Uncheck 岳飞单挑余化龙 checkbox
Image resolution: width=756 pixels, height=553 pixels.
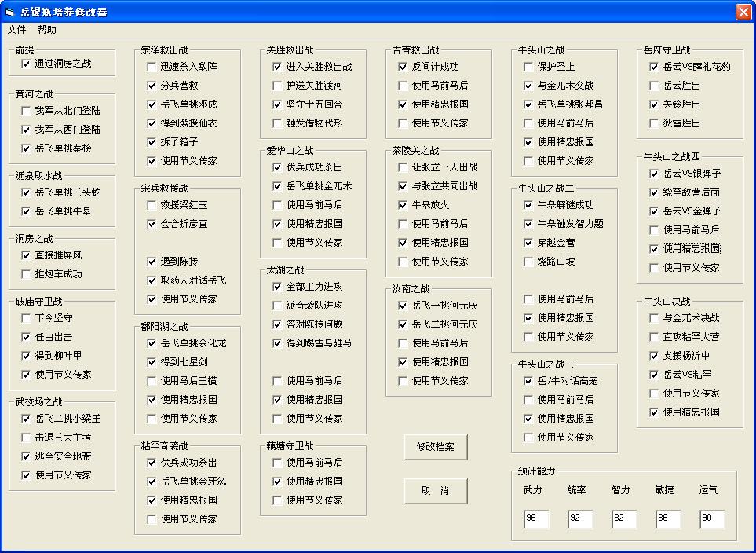pos(152,343)
